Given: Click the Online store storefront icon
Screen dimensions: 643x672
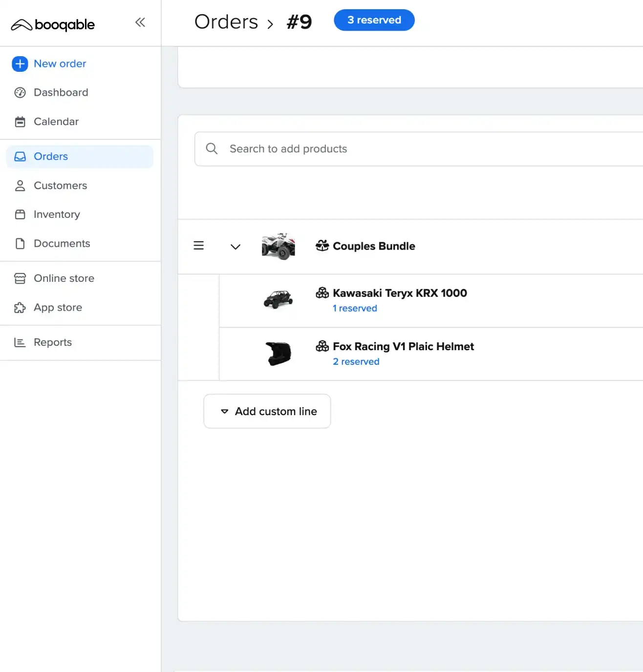Looking at the screenshot, I should [20, 278].
